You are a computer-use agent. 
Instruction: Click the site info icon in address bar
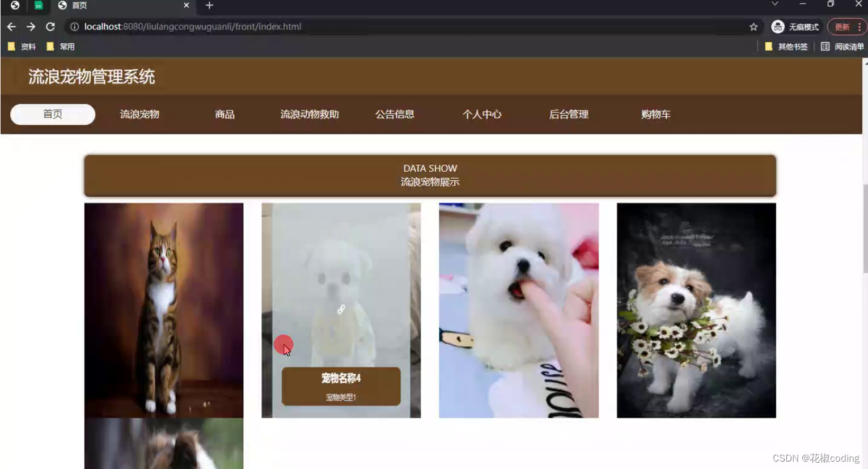(x=74, y=27)
